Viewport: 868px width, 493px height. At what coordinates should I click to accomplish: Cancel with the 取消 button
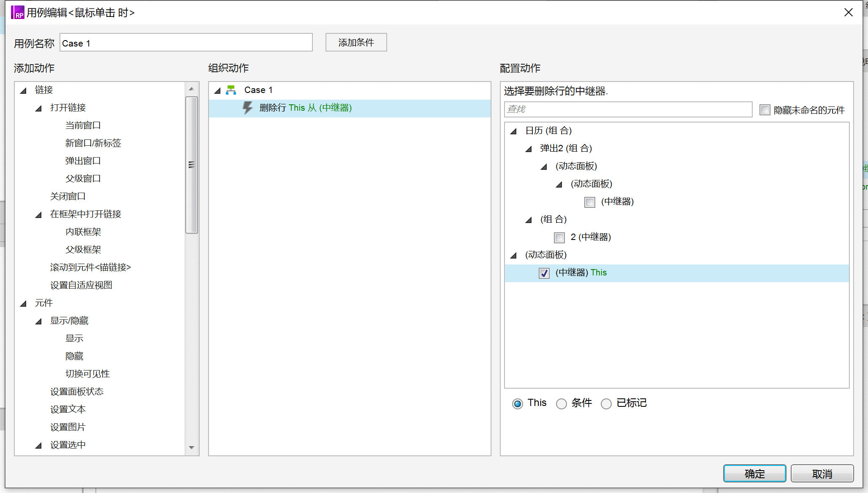point(822,474)
